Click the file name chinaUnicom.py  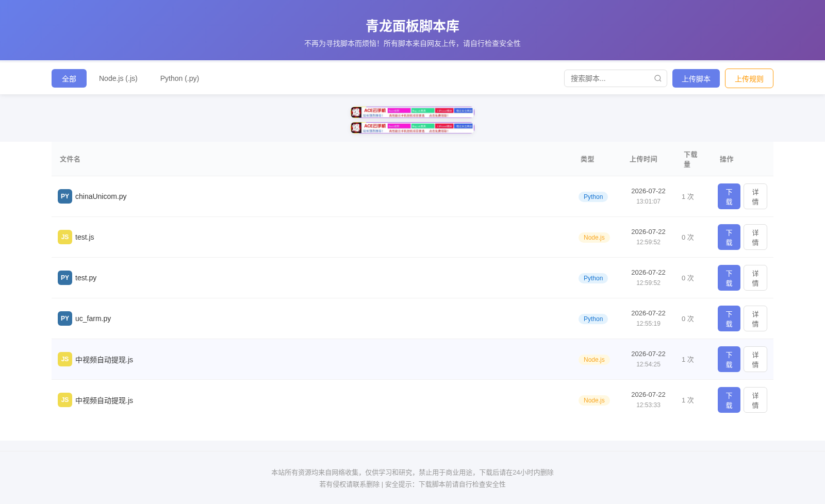point(101,196)
